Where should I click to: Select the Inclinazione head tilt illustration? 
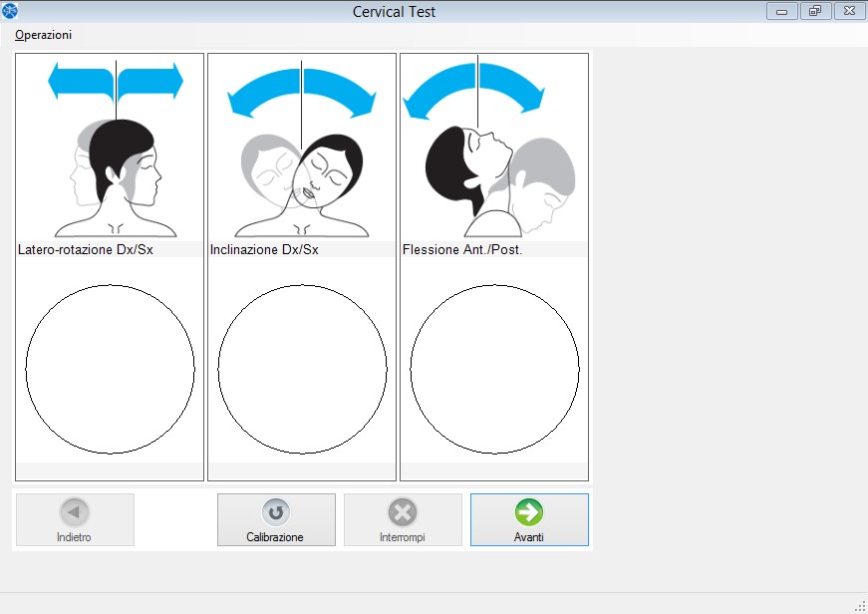(x=302, y=149)
